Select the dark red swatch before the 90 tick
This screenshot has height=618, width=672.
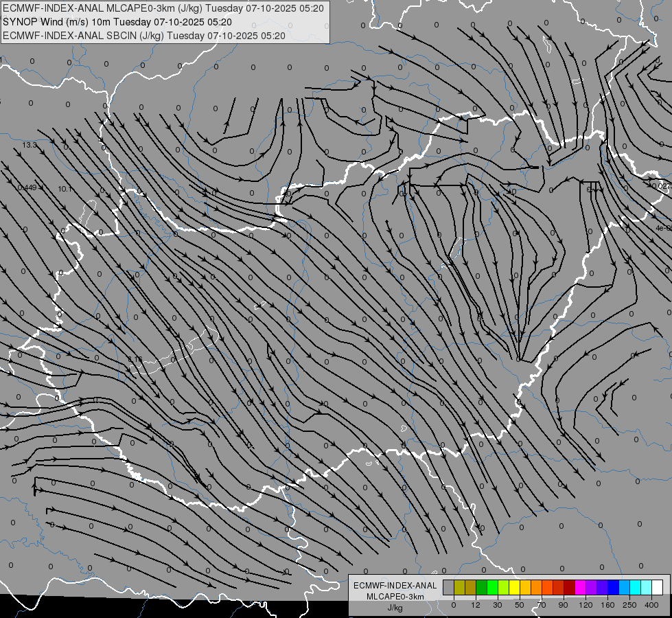559,587
